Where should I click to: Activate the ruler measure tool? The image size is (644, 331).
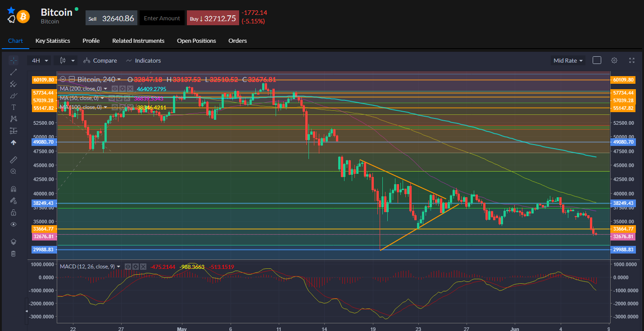14,160
